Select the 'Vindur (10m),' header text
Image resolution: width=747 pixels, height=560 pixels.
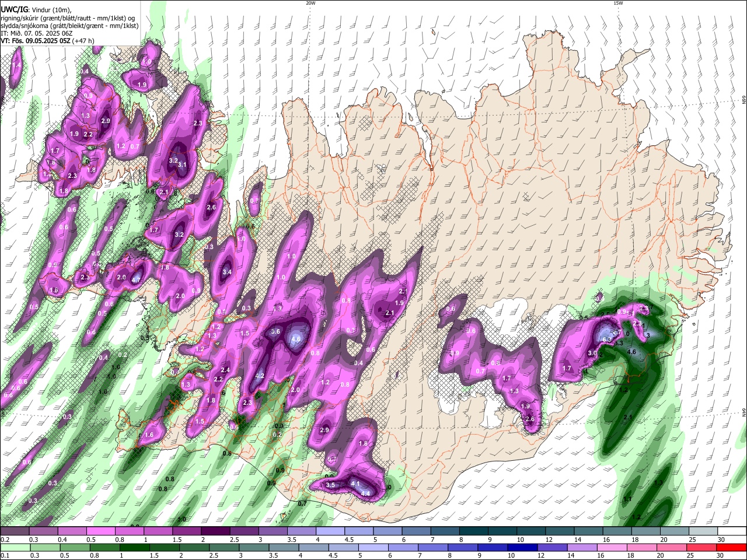tap(53, 10)
